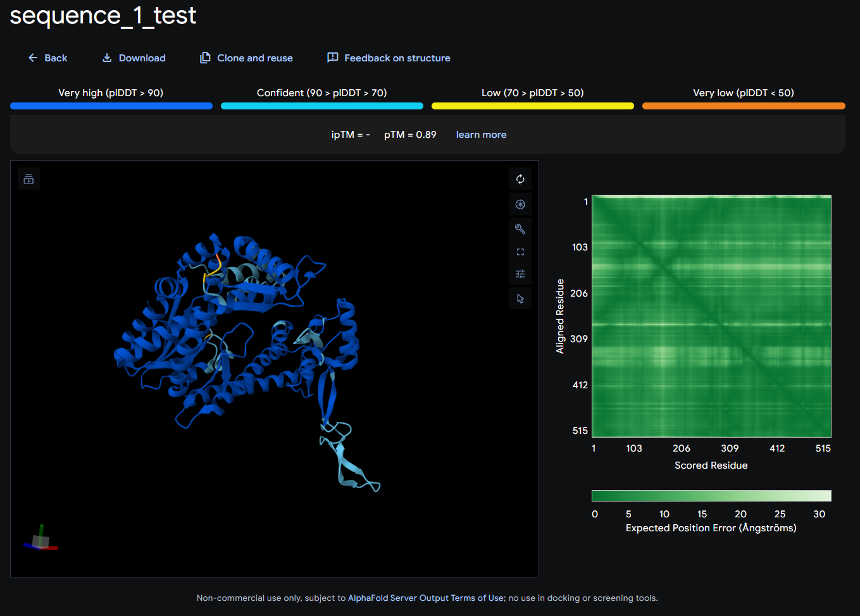This screenshot has width=860, height=616.
Task: Click the reset camera icon in viewer
Action: [x=520, y=180]
